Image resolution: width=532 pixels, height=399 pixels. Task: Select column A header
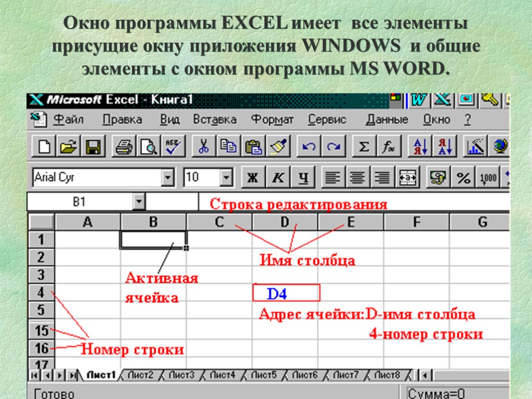click(x=87, y=222)
